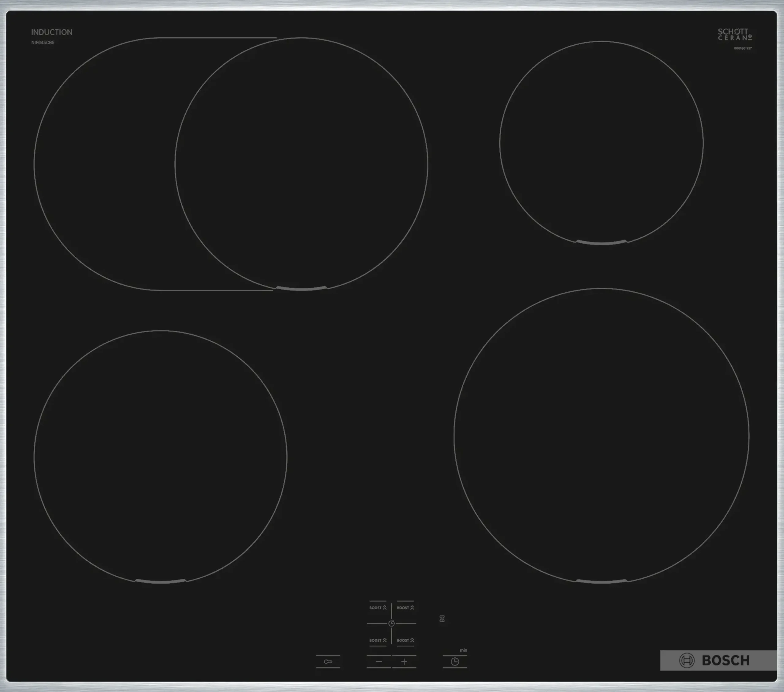This screenshot has width=784, height=692.
Task: Click the BOSCH logo badge
Action: [x=718, y=660]
